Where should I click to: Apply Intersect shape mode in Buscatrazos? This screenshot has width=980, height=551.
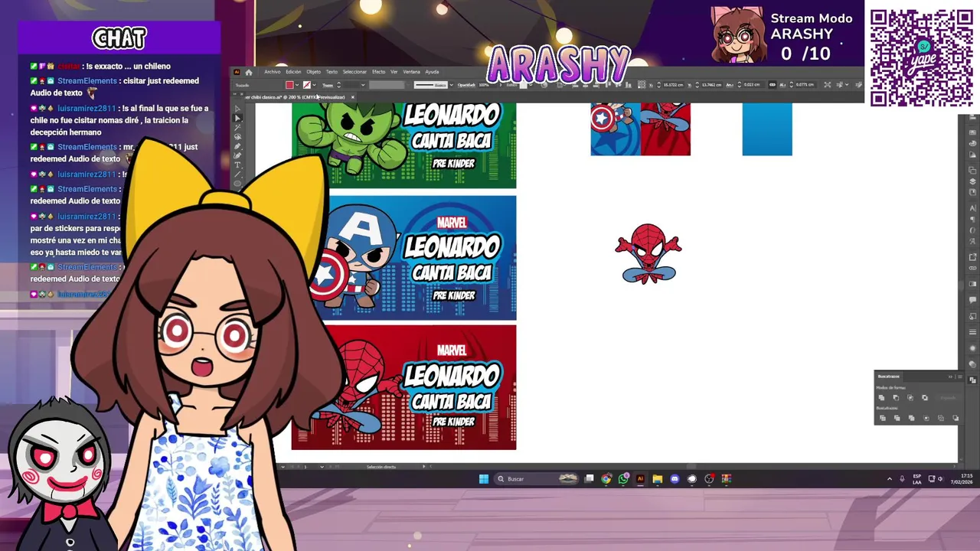point(910,398)
